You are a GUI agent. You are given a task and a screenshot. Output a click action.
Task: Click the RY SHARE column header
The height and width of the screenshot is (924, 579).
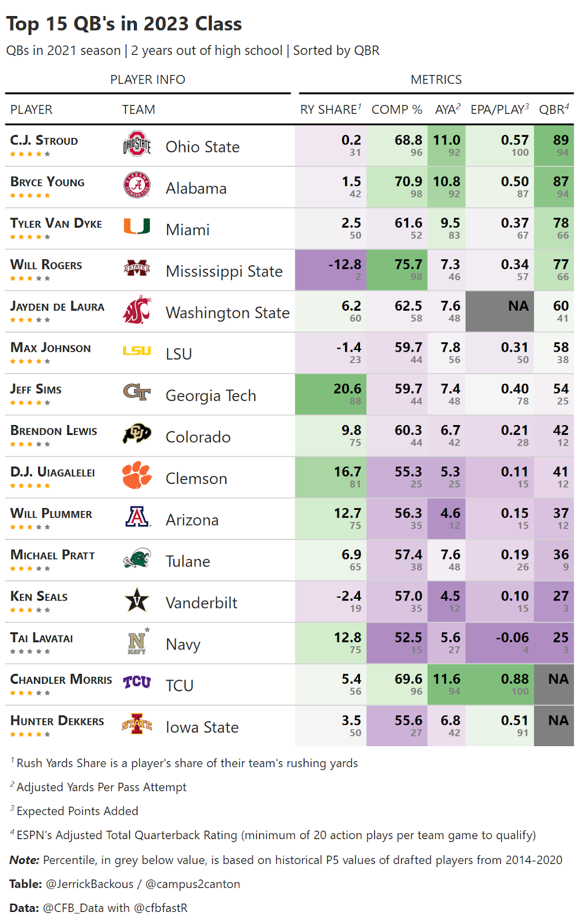(330, 110)
